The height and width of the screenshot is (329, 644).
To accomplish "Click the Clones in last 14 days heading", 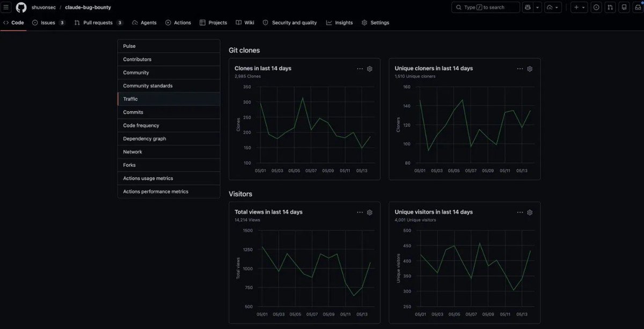I will point(263,68).
